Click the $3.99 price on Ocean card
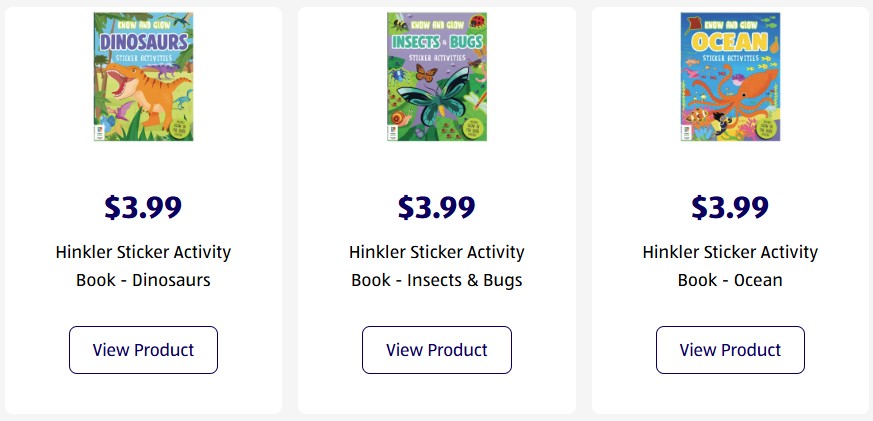This screenshot has height=421, width=873. click(730, 207)
